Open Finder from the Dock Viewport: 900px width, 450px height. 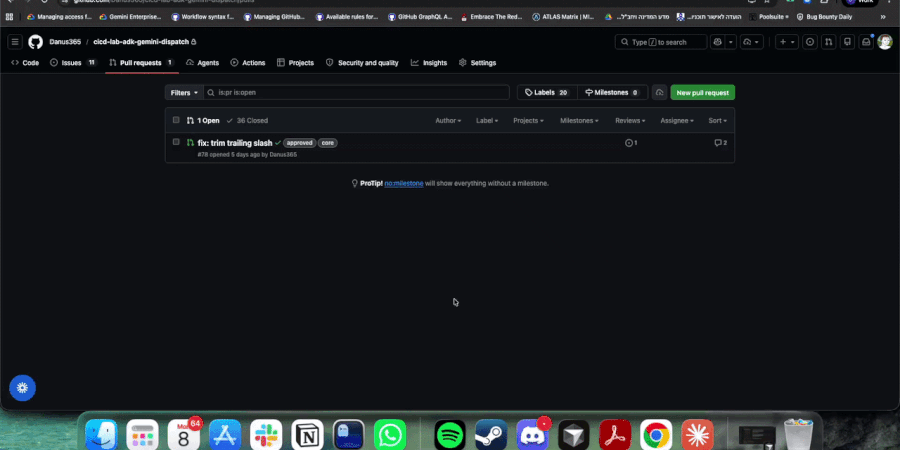[x=101, y=435]
